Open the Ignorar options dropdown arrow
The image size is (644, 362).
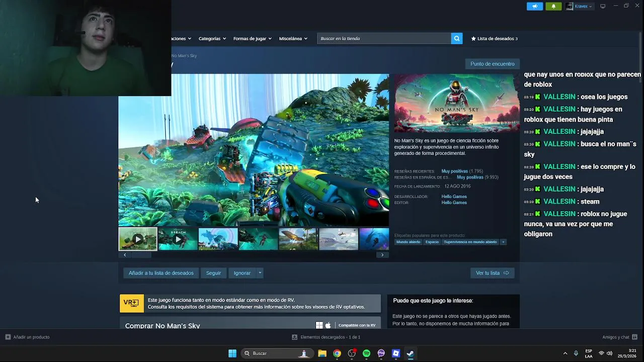point(260,273)
